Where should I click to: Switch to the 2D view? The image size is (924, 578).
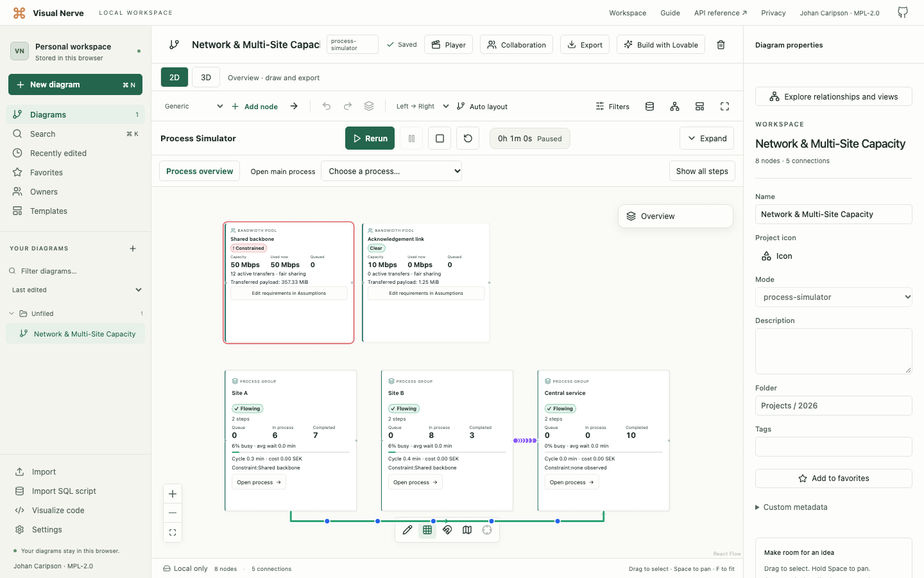point(175,78)
